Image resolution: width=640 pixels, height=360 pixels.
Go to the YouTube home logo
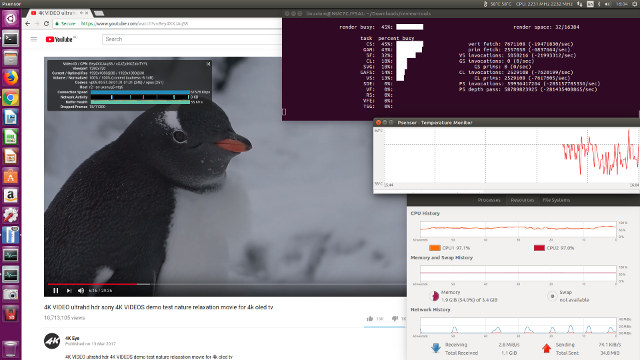click(x=59, y=39)
